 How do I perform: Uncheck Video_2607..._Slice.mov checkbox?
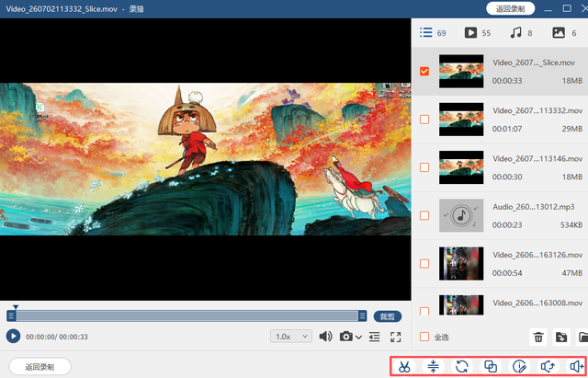click(x=424, y=72)
